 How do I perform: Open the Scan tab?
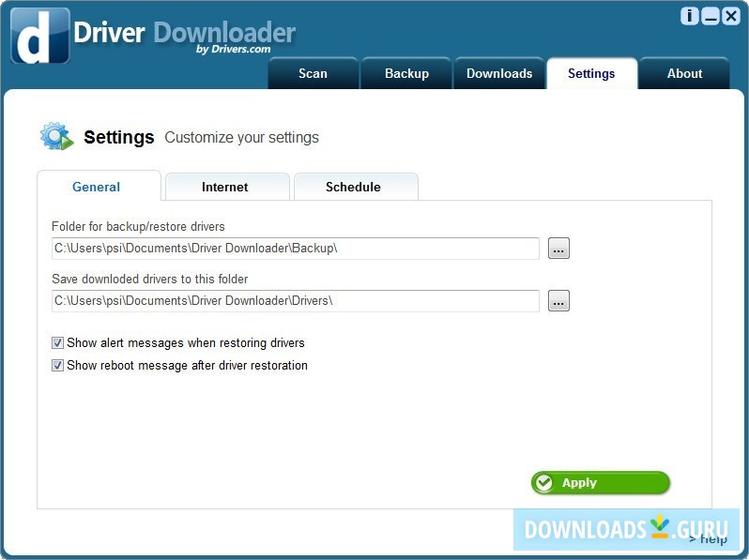[313, 73]
